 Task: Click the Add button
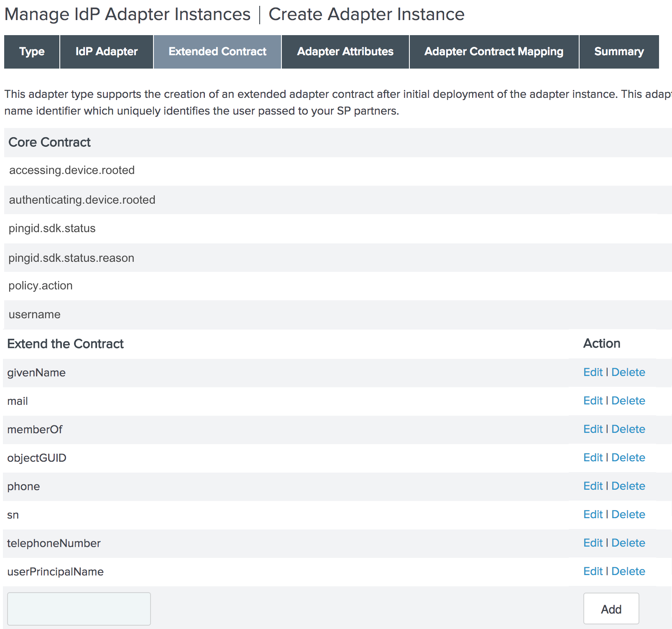point(611,609)
